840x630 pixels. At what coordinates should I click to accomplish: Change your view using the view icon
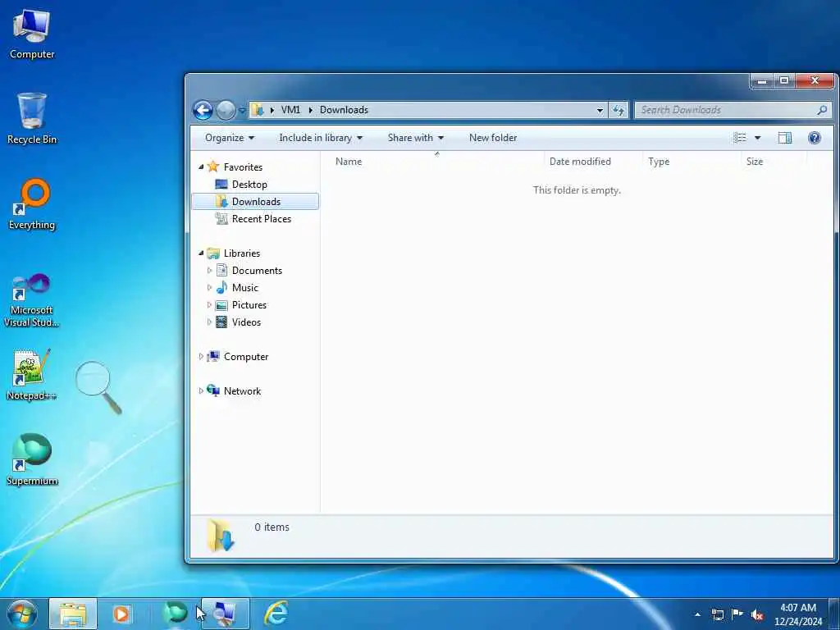click(x=740, y=138)
